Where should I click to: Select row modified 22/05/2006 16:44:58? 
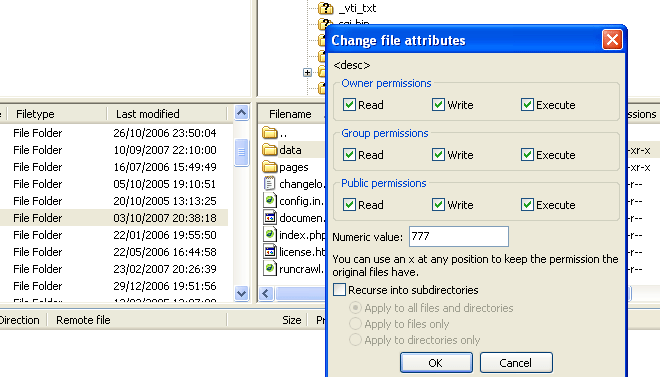tap(114, 252)
